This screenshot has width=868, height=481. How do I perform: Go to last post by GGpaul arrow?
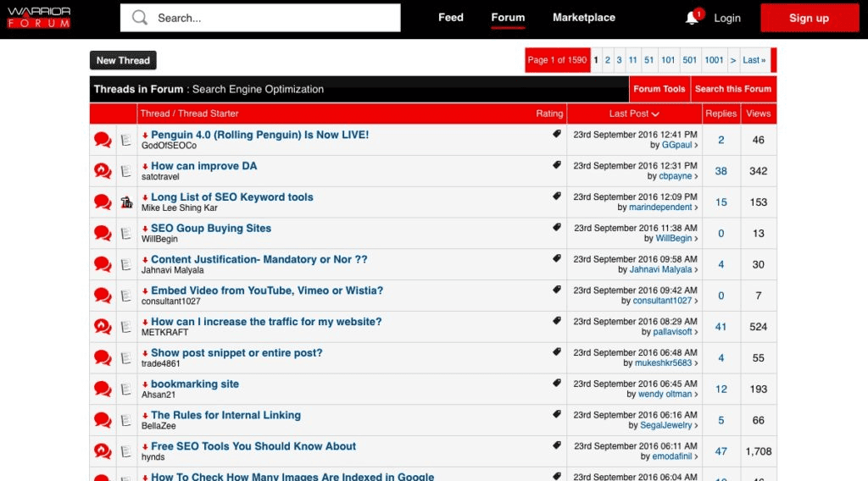697,146
